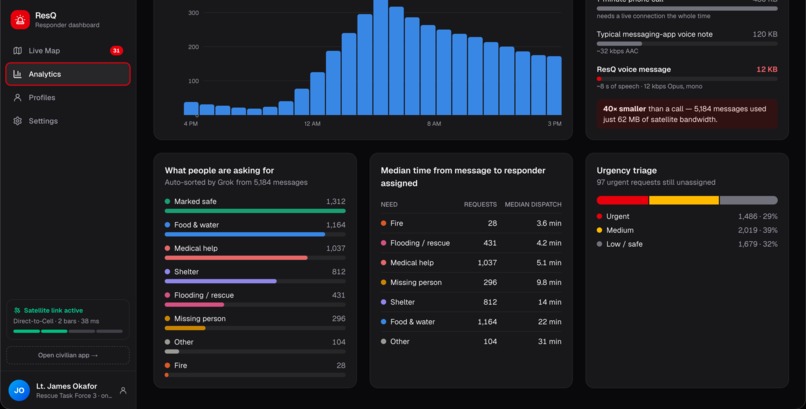Click the 22 min Food & water dispatch value
This screenshot has width=806, height=409.
pos(549,322)
